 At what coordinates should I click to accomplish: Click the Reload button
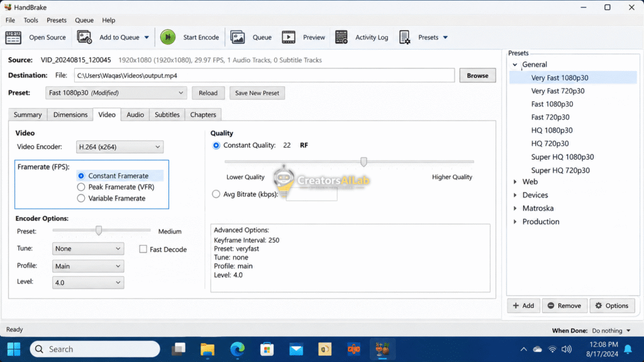click(208, 93)
